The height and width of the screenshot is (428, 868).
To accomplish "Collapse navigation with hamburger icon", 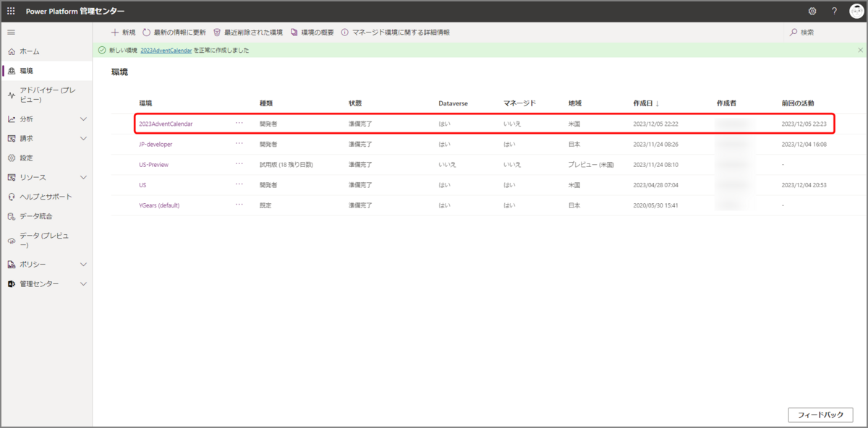I will click(11, 33).
